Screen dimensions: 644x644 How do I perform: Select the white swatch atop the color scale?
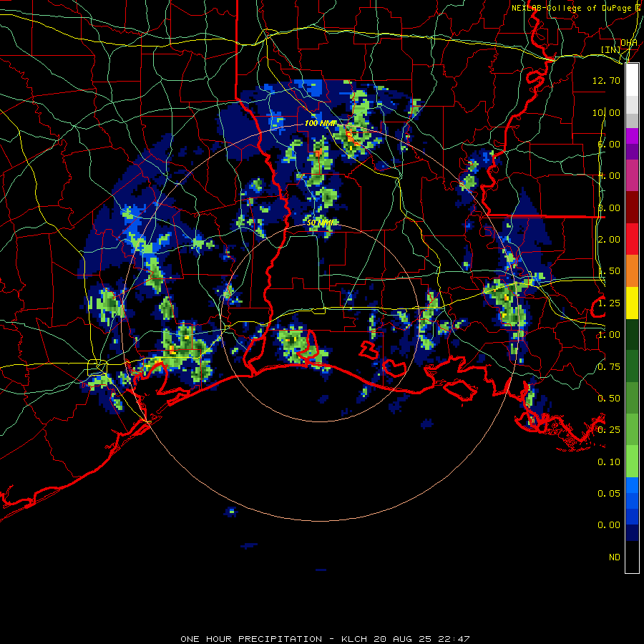632,80
